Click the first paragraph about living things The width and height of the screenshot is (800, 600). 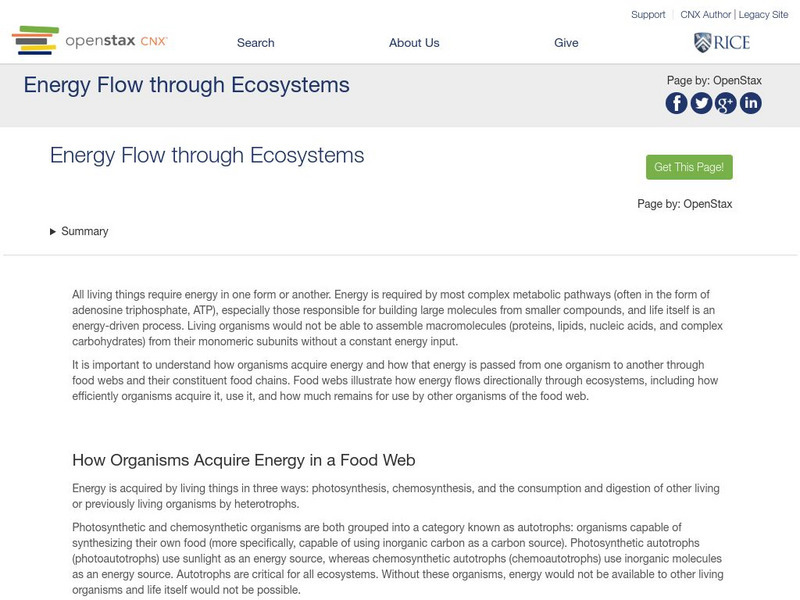click(x=397, y=318)
